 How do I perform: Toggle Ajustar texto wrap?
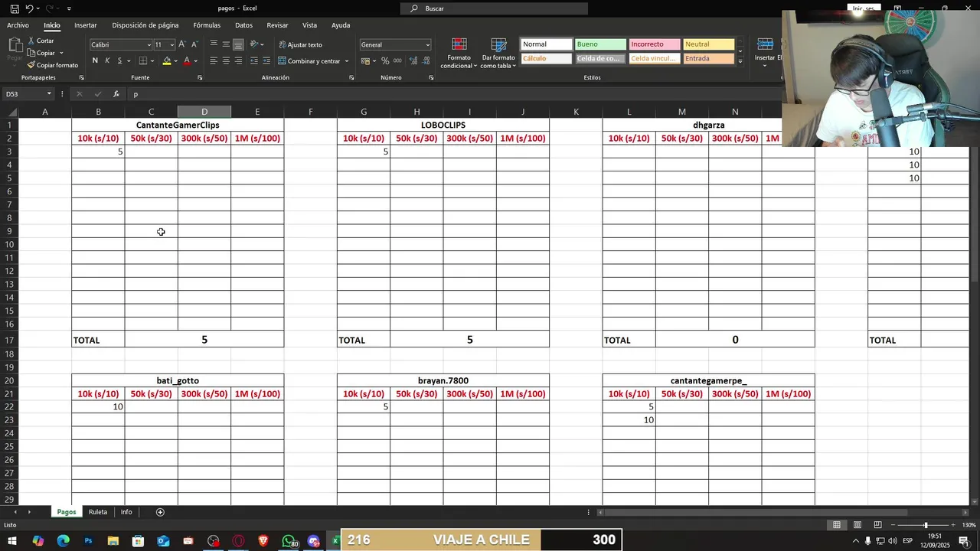(300, 44)
